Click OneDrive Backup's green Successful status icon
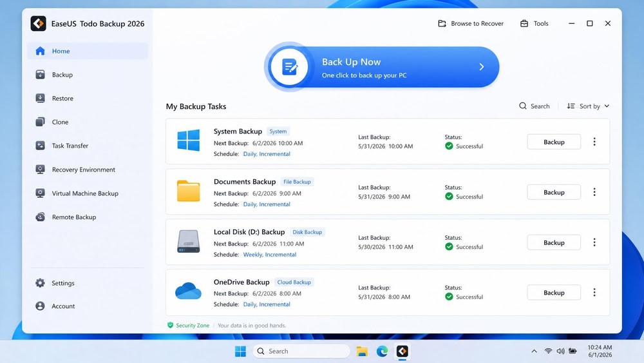This screenshot has height=363, width=644. [449, 297]
